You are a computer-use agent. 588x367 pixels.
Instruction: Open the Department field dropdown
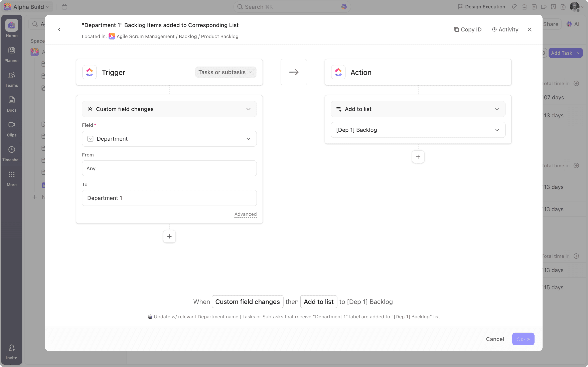(x=169, y=139)
